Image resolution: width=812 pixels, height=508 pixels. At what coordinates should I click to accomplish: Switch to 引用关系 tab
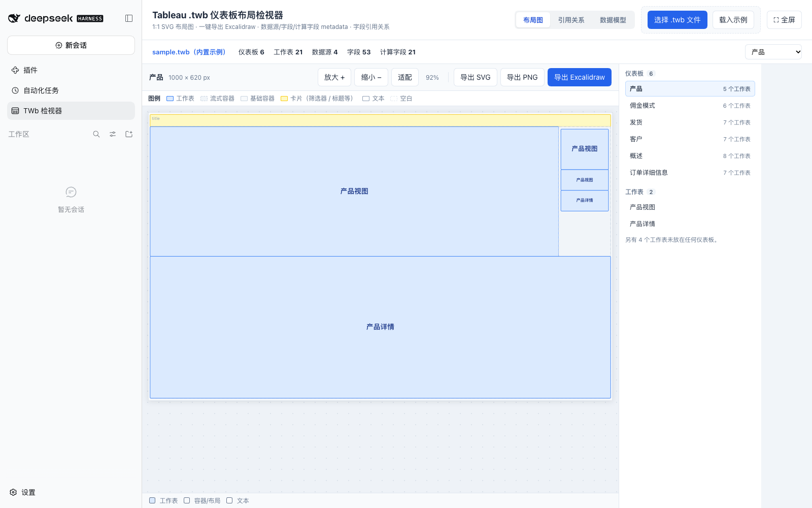pyautogui.click(x=571, y=20)
